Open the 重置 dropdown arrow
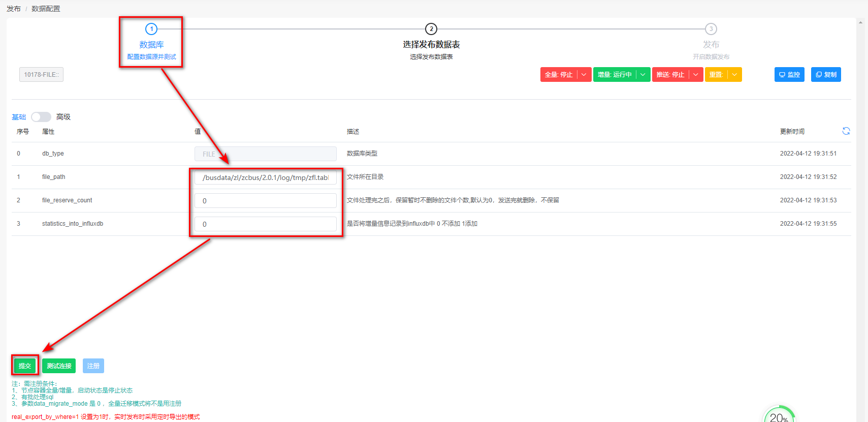 tap(734, 75)
